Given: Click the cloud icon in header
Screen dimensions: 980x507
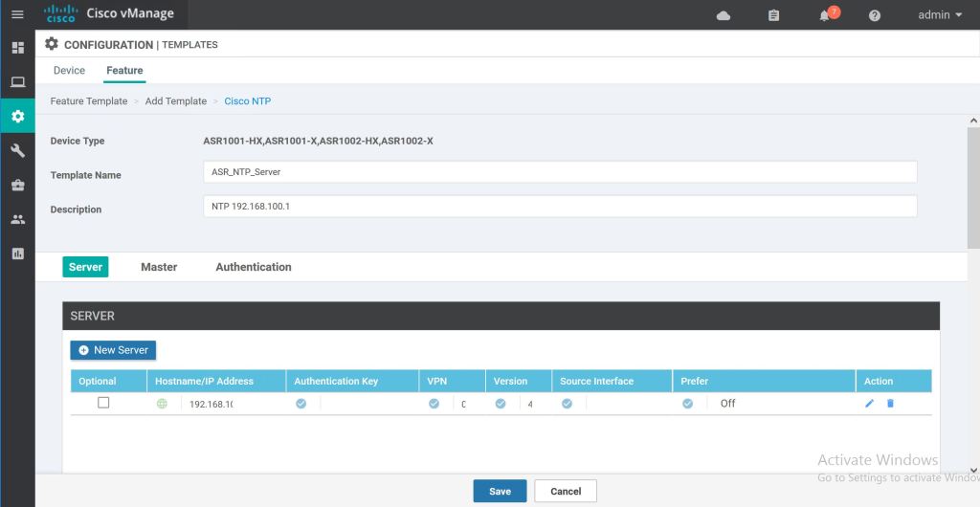Looking at the screenshot, I should (724, 15).
